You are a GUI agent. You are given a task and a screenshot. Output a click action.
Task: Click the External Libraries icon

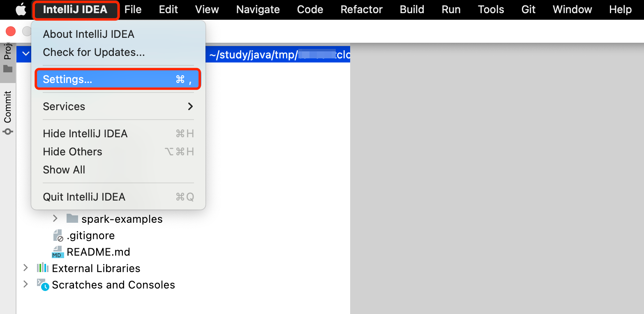tap(43, 268)
